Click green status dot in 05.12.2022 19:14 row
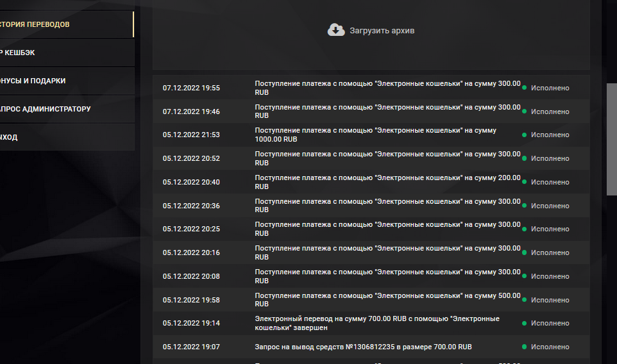 point(524,323)
